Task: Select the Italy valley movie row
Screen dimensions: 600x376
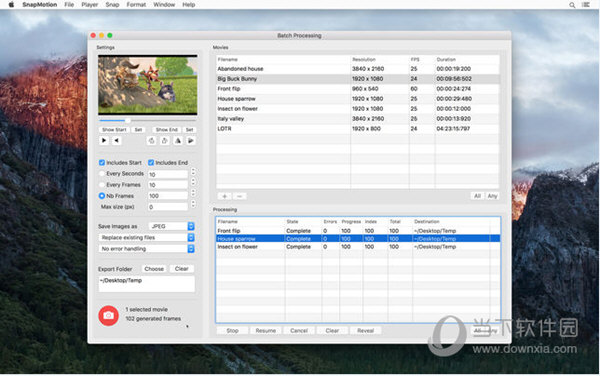Action: tap(358, 119)
